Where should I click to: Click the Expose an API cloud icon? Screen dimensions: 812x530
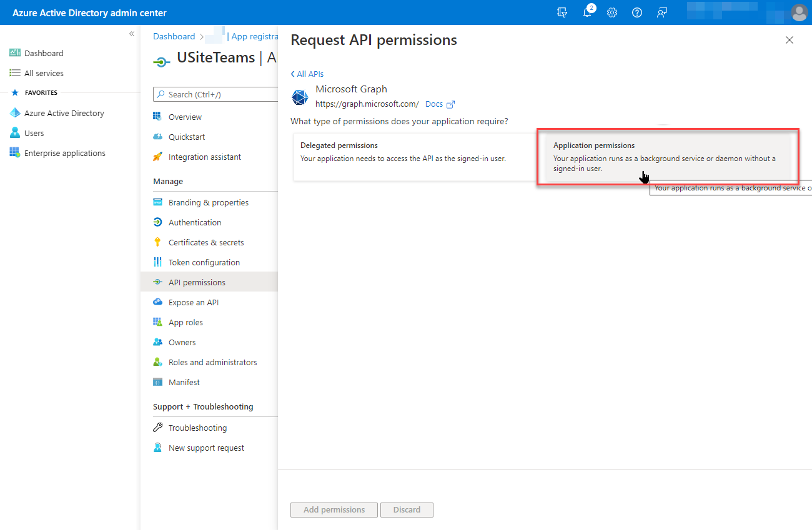(157, 302)
